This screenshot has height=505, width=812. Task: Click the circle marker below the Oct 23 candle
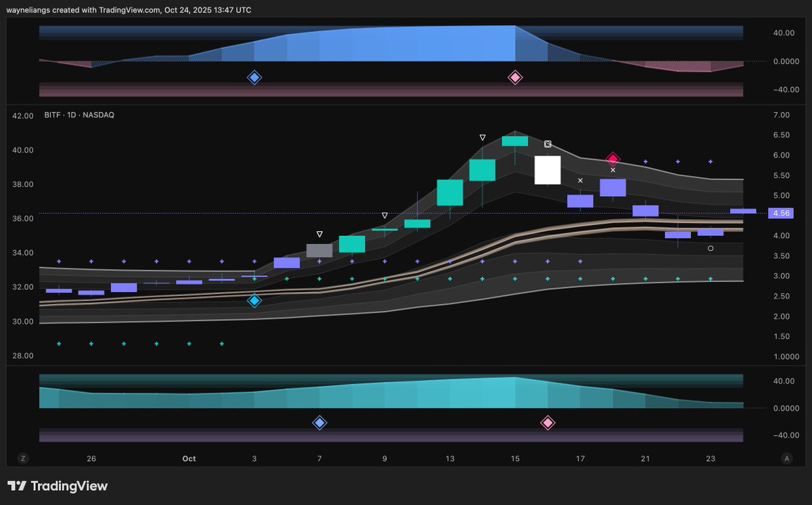710,249
